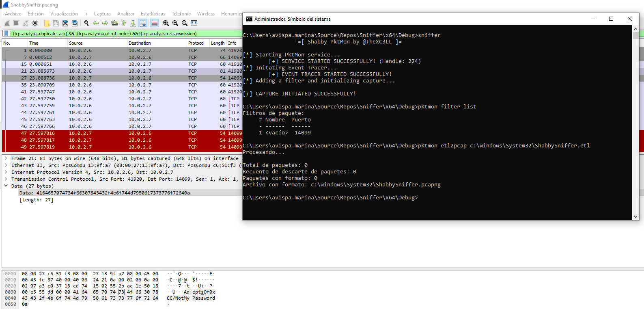Viewport: 644px width, 309px height.
Task: Jump to last packet icon
Action: (x=133, y=23)
